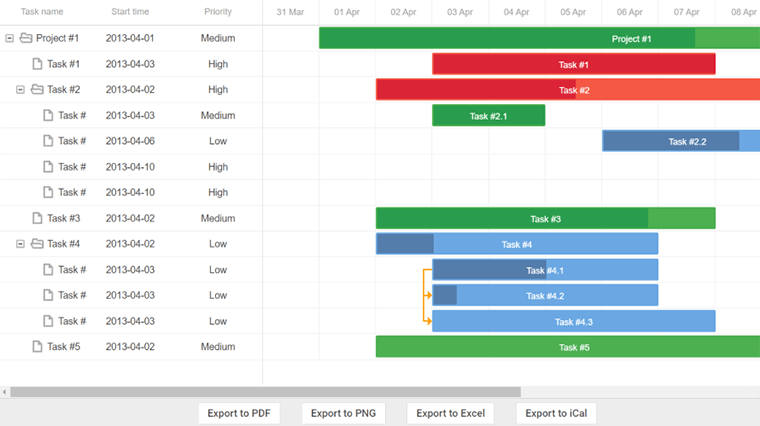Click the Task #5 file icon
Image resolution: width=760 pixels, height=426 pixels.
[37, 347]
